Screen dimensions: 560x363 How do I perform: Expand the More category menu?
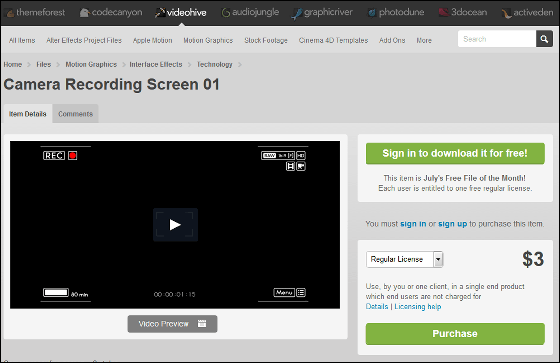point(424,40)
